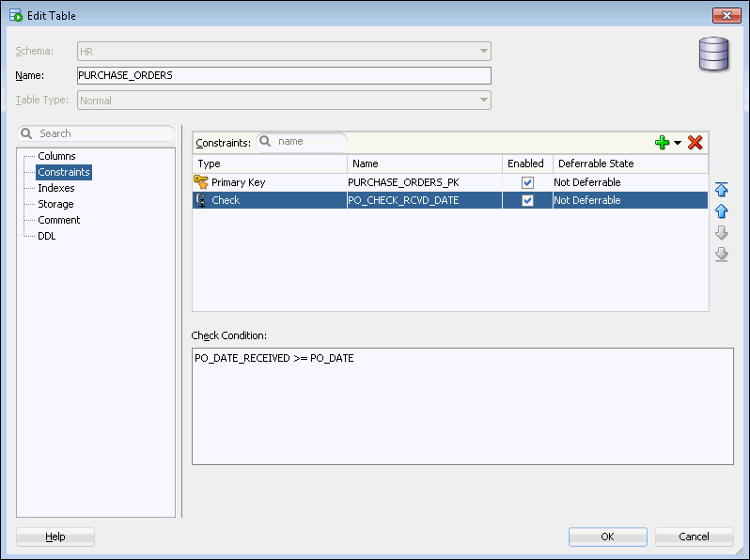Click the Cancel button
This screenshot has width=750, height=560.
[x=694, y=537]
